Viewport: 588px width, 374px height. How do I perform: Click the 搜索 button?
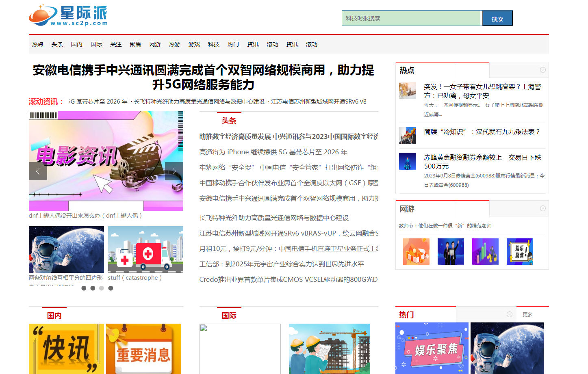click(x=497, y=18)
